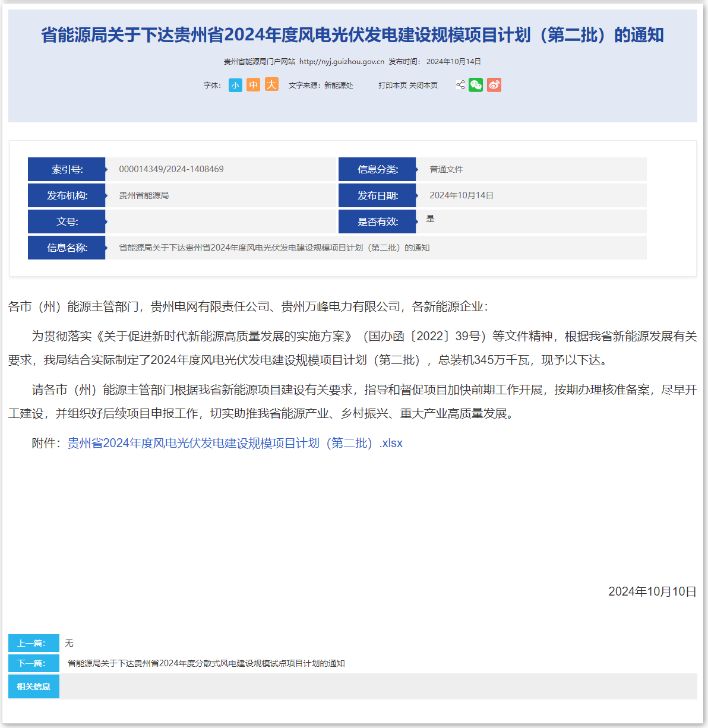
Task: Click the 文号 label cell
Action: [67, 221]
